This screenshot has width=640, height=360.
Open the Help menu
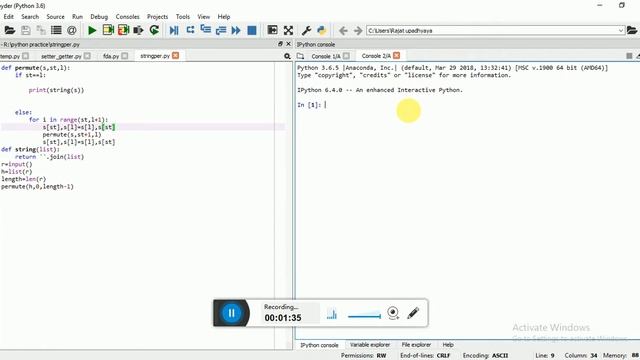coord(223,17)
